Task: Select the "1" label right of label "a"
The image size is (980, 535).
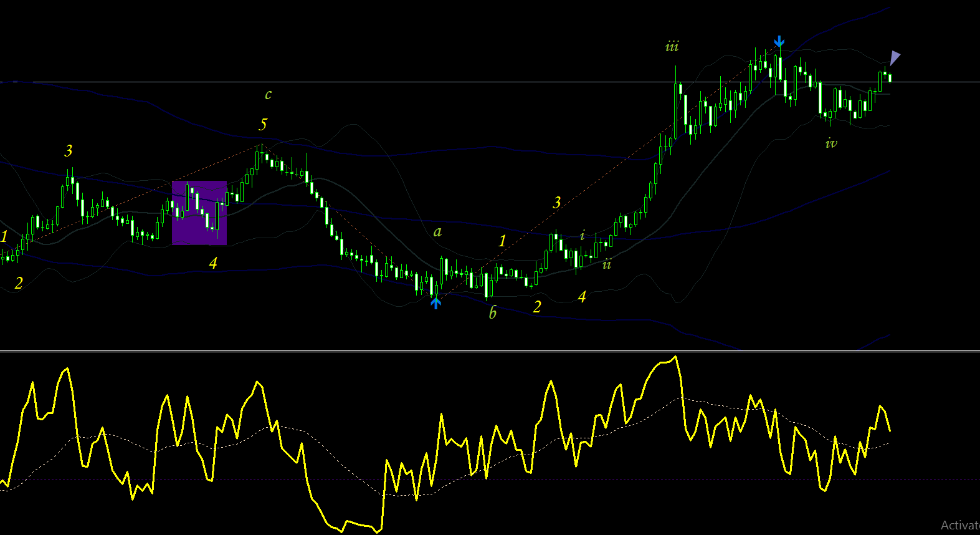Action: tap(502, 241)
